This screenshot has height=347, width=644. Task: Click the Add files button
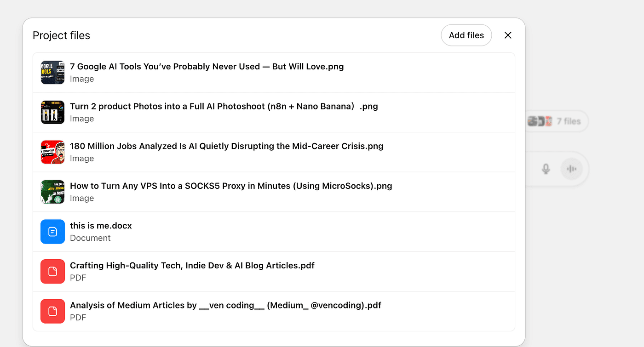466,35
